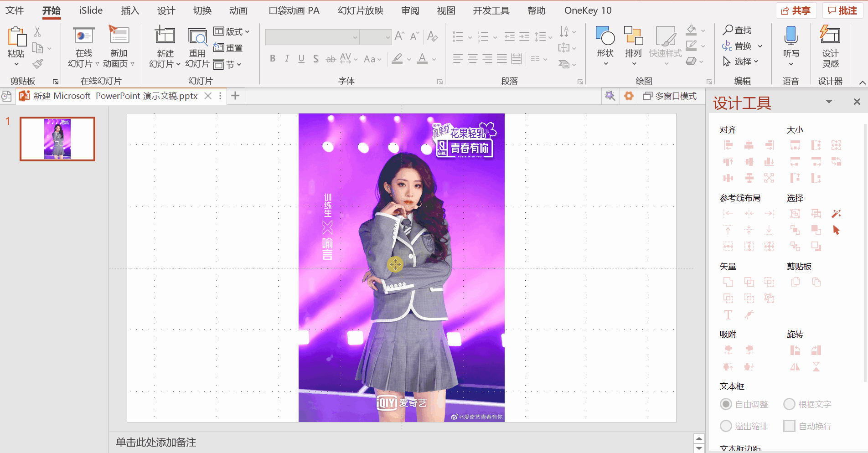Decrease font size with smaller A icon
Image resolution: width=868 pixels, height=453 pixels.
tap(414, 36)
